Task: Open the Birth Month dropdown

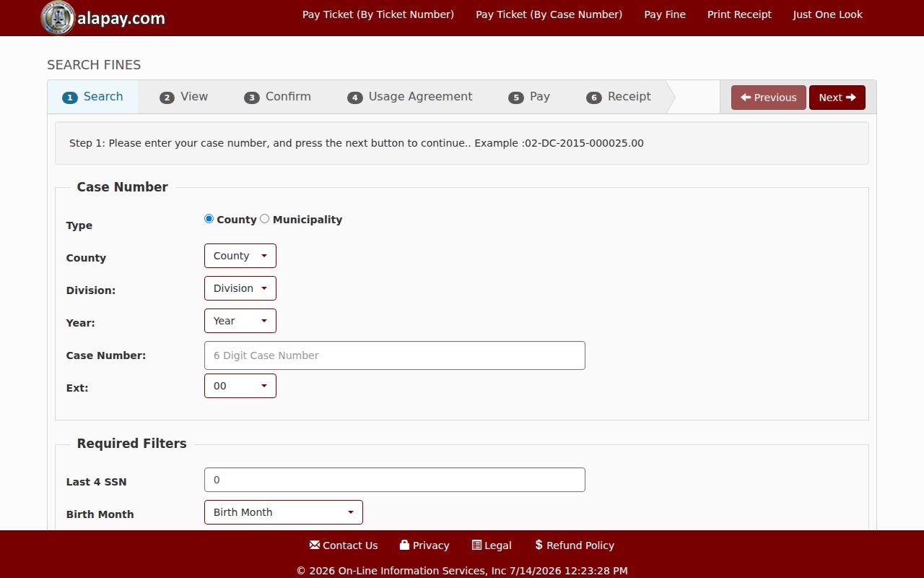Action: (284, 512)
